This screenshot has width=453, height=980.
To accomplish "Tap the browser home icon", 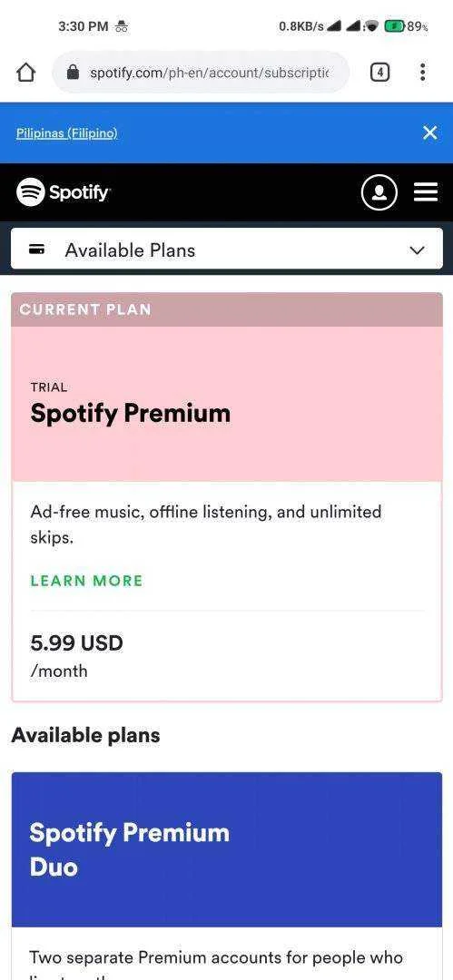I will (x=25, y=73).
